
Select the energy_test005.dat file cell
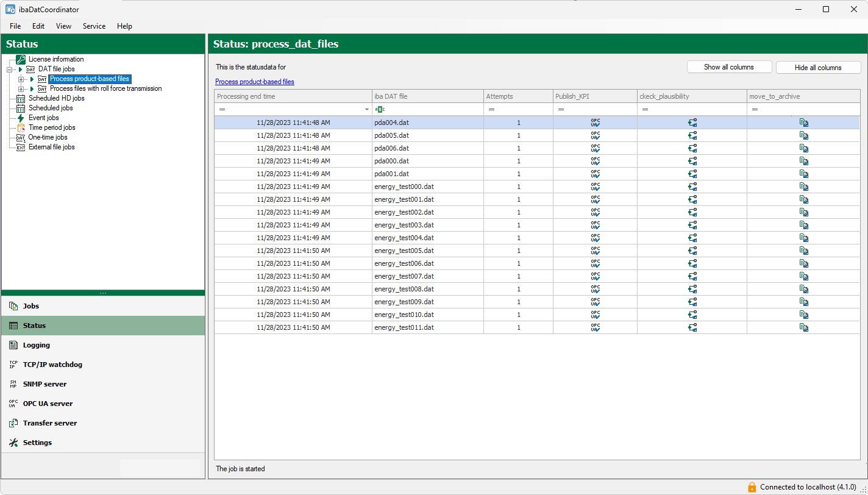(x=428, y=251)
